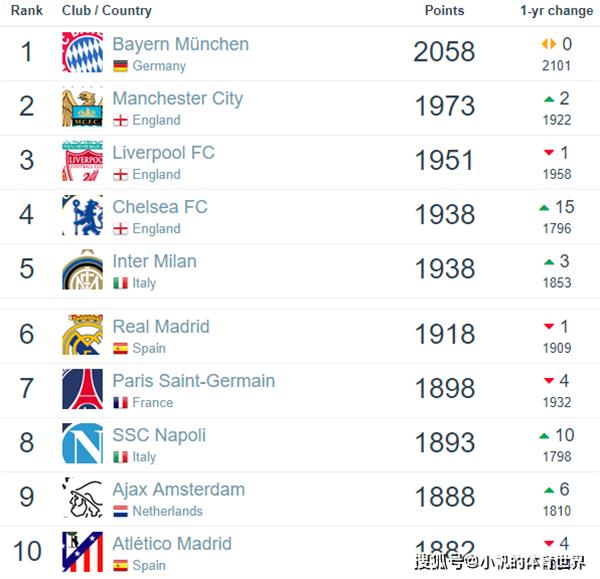Image resolution: width=600 pixels, height=579 pixels.
Task: Click the Chelsea FC lion crest
Action: (x=83, y=215)
